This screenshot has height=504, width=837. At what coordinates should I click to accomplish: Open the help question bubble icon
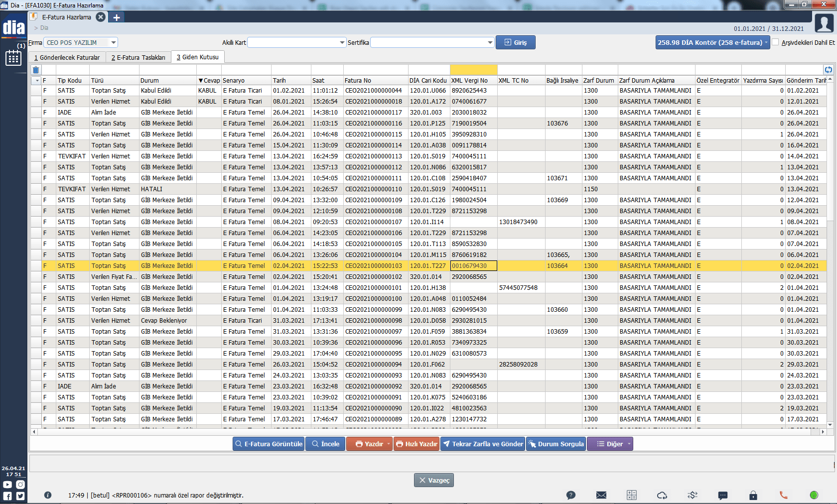coord(571,495)
